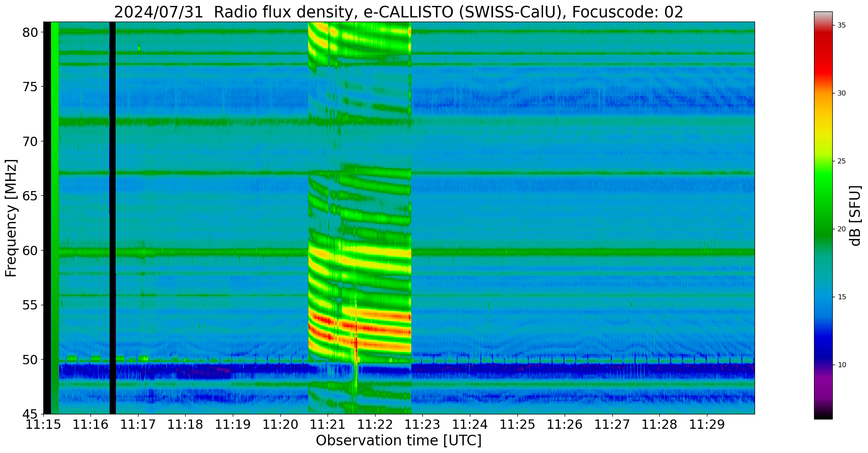The image size is (868, 453).
Task: Click the 'Frequency [MHz]' y-axis label
Action: point(11,218)
